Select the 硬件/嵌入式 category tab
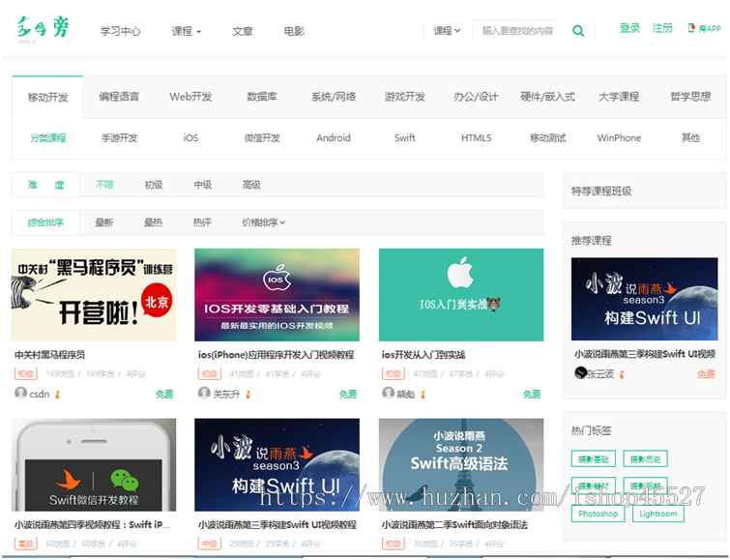The width and height of the screenshot is (730, 560). pos(547,97)
